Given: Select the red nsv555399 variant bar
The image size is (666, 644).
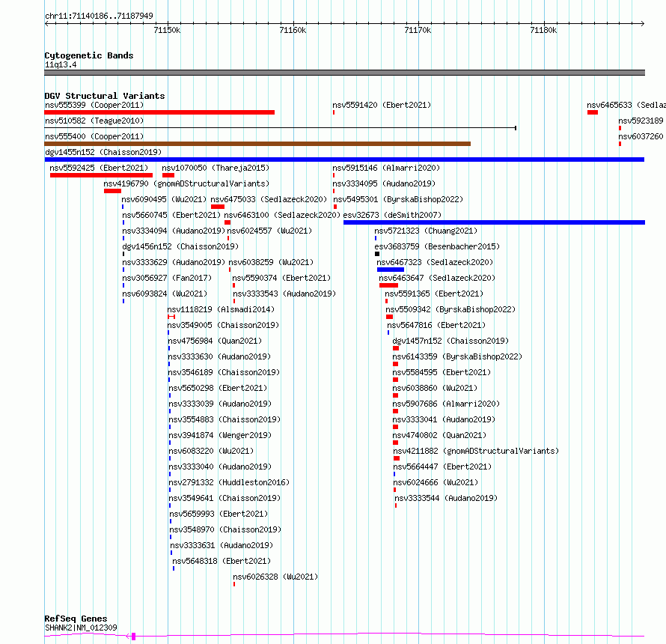Looking at the screenshot, I should [x=159, y=112].
